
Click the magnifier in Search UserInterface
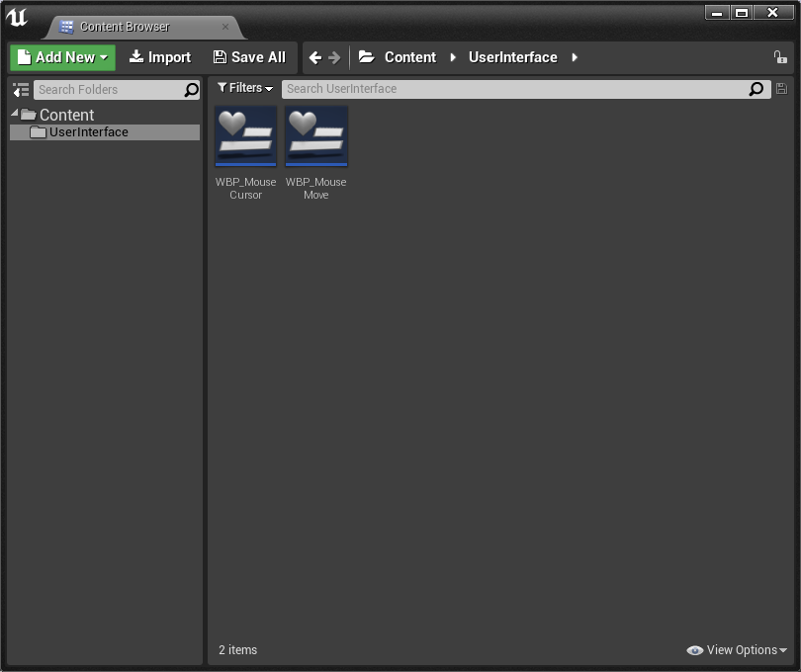coord(756,89)
